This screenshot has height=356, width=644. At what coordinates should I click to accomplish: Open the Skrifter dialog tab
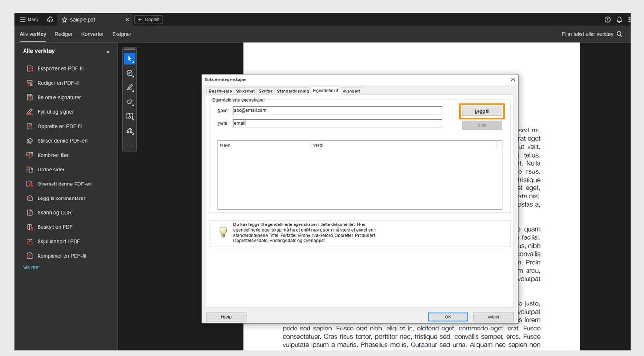[x=266, y=91]
